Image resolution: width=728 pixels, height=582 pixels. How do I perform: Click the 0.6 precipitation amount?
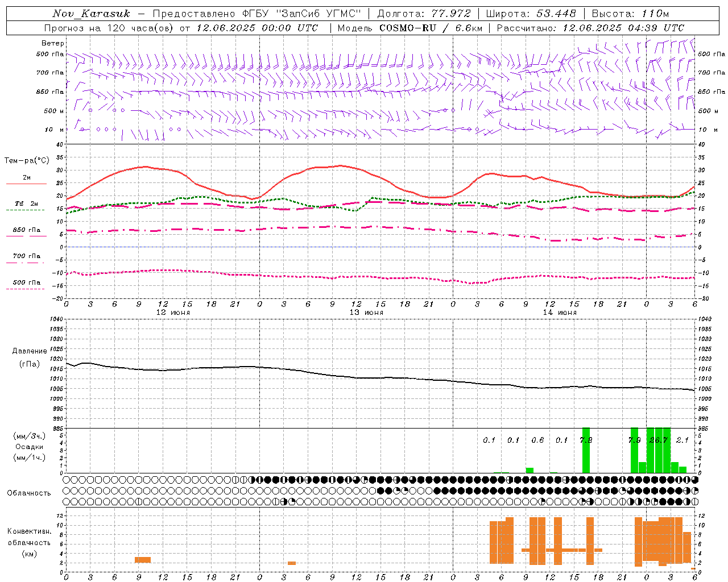coord(537,440)
